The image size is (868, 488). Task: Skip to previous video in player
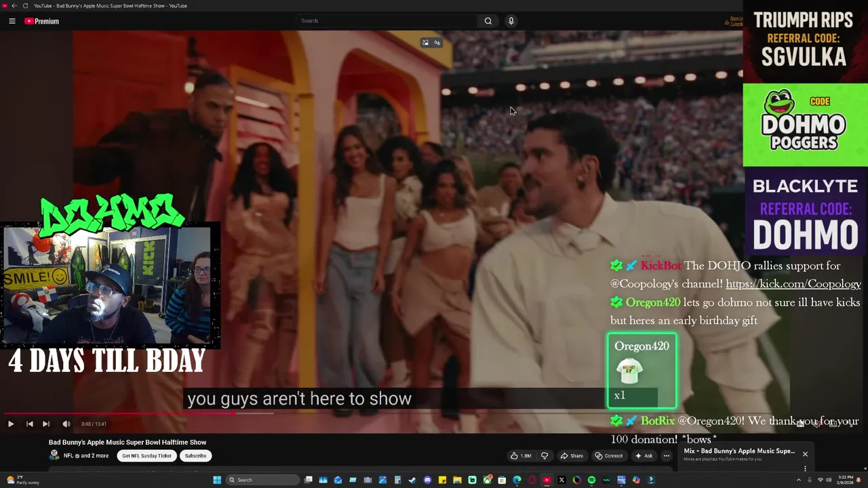pyautogui.click(x=29, y=424)
